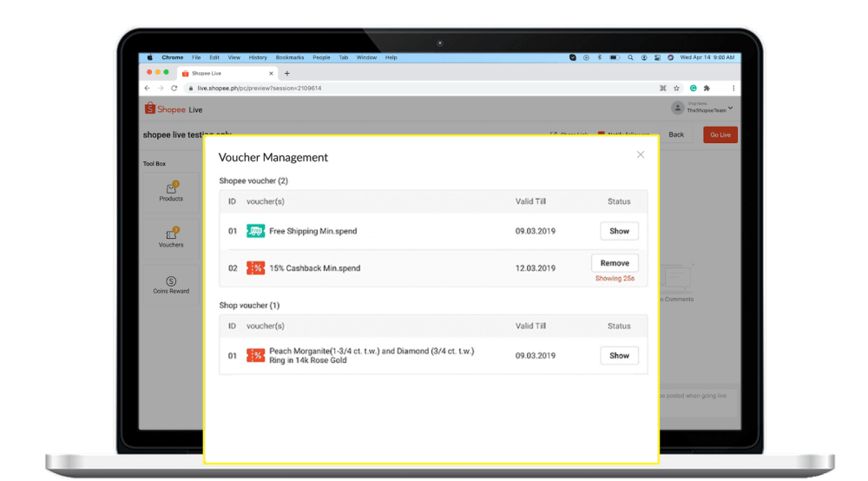The width and height of the screenshot is (868, 481).
Task: Open the History menu
Action: (258, 57)
